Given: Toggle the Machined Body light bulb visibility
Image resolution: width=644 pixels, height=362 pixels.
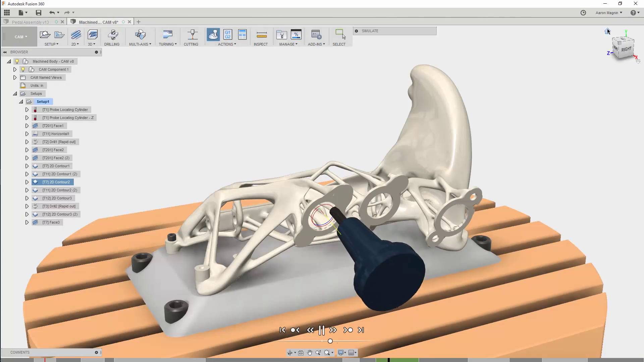Looking at the screenshot, I should pos(17,61).
